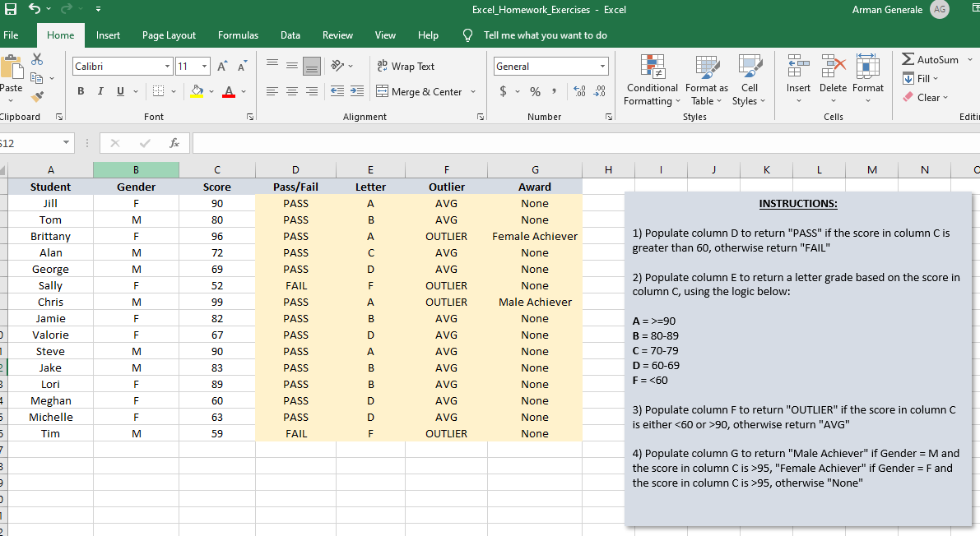Viewport: 980px width, 536px height.
Task: Open the File tab
Action: tap(11, 35)
